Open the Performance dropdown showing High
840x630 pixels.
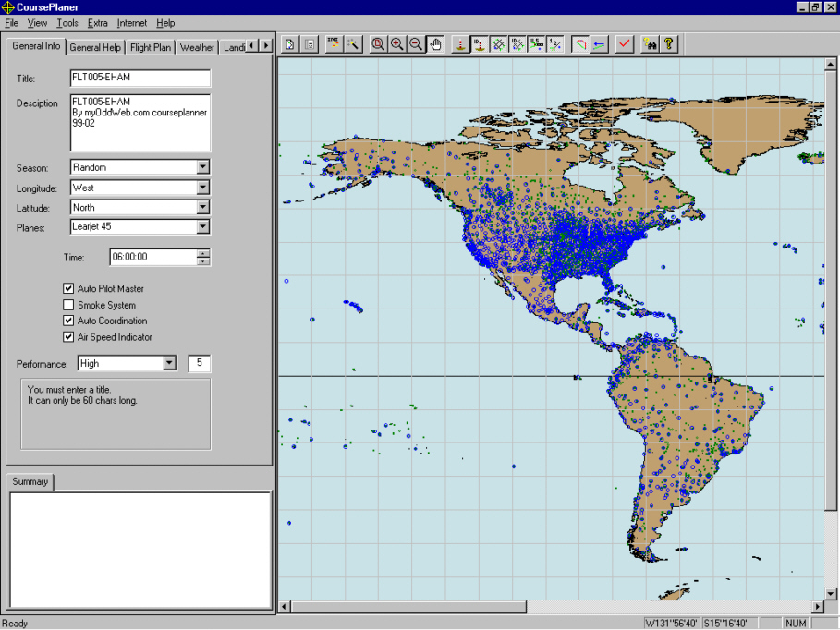point(169,363)
